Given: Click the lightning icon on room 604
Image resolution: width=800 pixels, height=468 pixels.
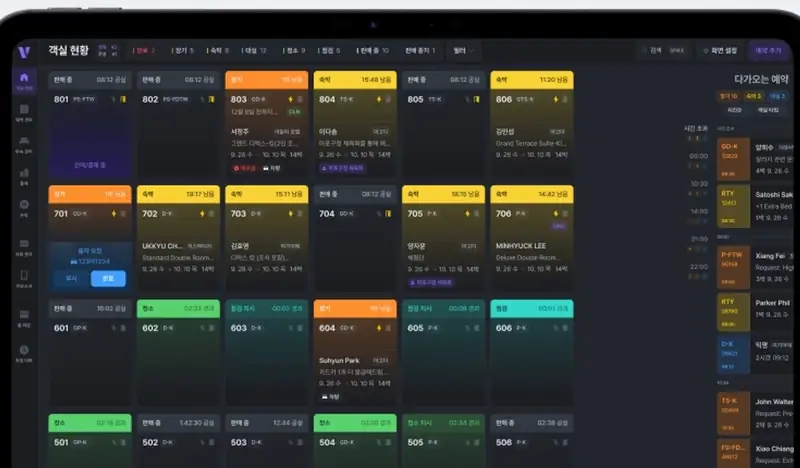Looking at the screenshot, I should 379,328.
